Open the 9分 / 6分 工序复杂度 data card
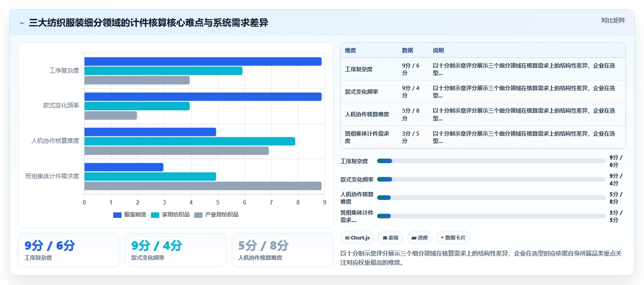This screenshot has width=644, height=285. click(x=69, y=250)
